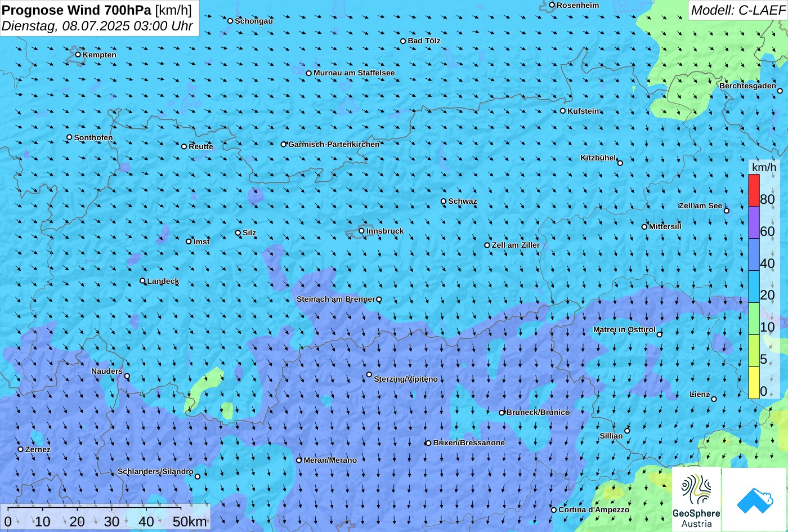Click the 'Bruneck/Brunico' label
The height and width of the screenshot is (532, 788).
538,412
